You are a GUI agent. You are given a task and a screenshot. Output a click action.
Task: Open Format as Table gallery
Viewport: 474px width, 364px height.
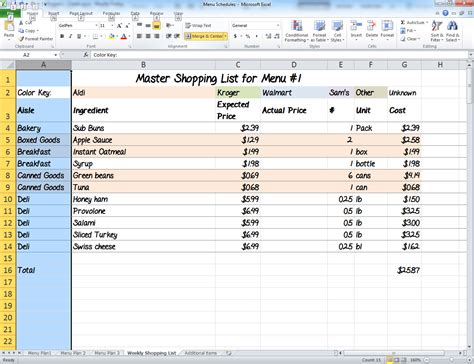[319, 31]
